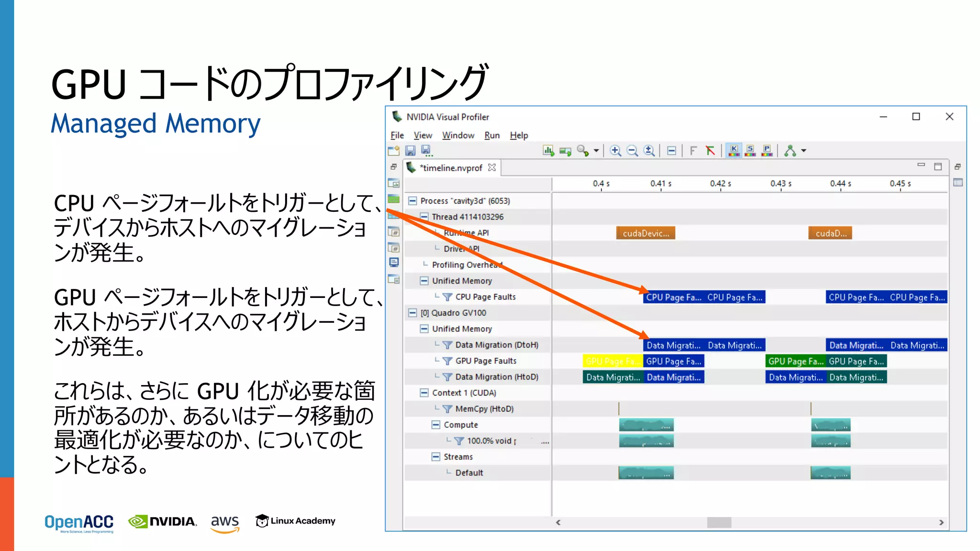
Task: Click the collapse all rows icon
Action: tap(671, 151)
